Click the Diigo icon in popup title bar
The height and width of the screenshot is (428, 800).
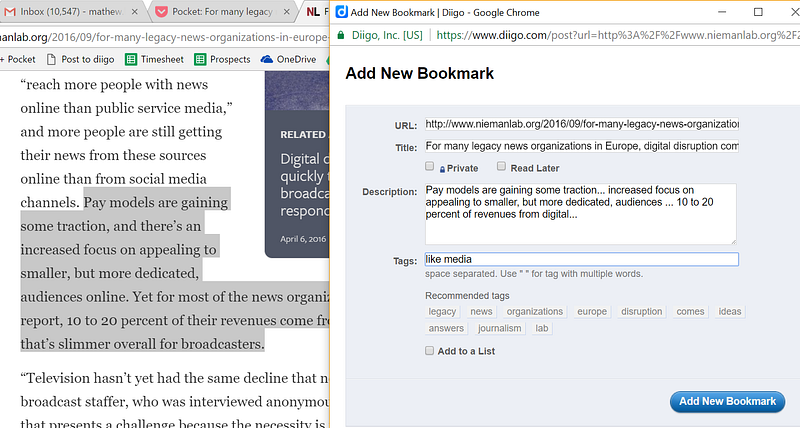(341, 12)
